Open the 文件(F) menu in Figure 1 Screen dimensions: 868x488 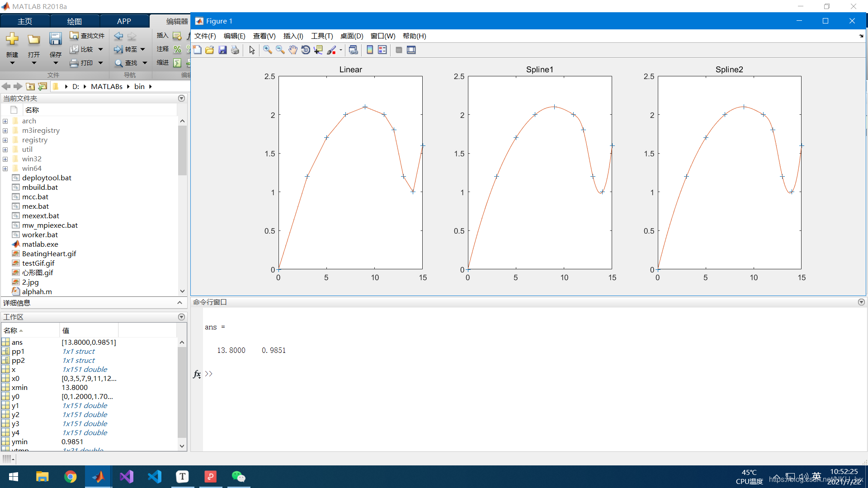click(205, 36)
